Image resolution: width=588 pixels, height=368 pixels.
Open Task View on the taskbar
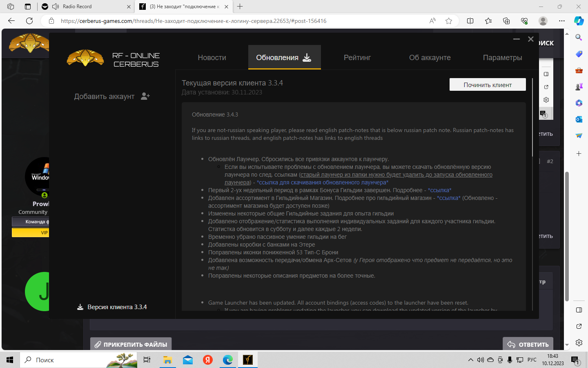point(147,360)
